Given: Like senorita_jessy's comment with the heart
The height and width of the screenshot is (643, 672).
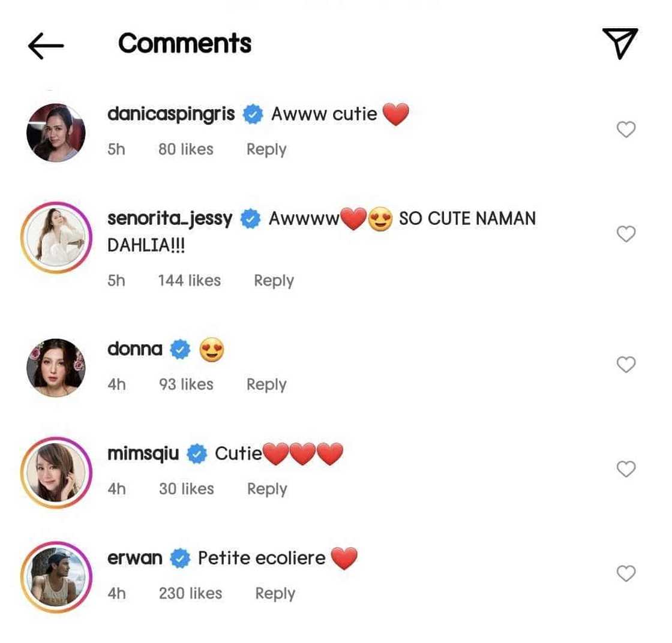Looking at the screenshot, I should point(626,234).
